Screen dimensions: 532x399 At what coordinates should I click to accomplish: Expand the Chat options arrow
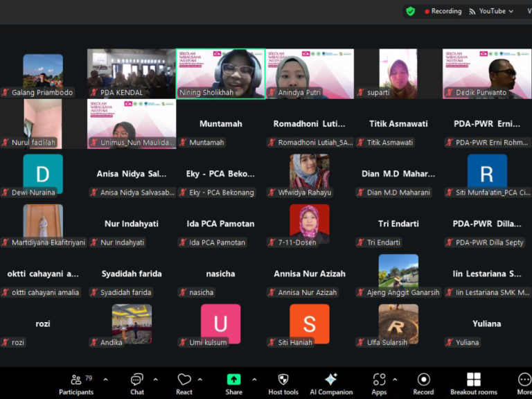tap(155, 380)
